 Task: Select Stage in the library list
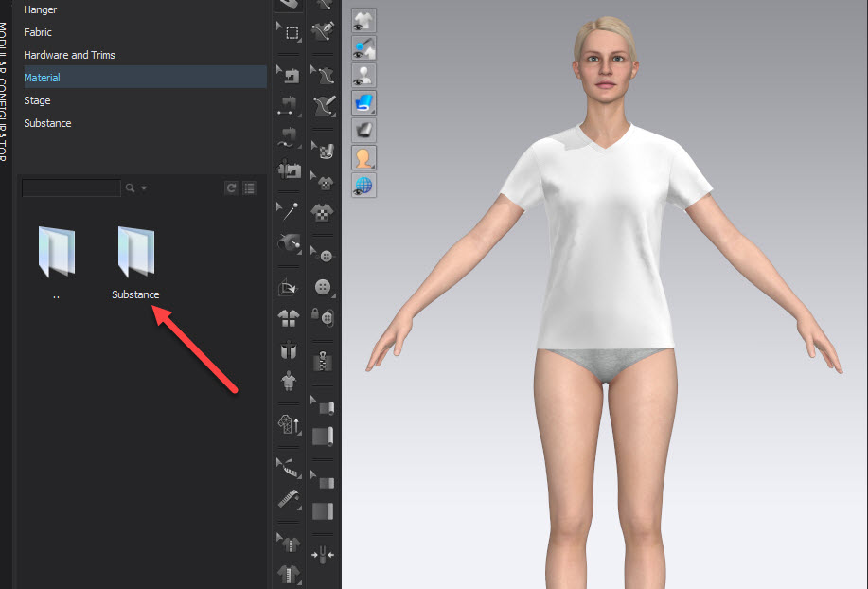(37, 100)
